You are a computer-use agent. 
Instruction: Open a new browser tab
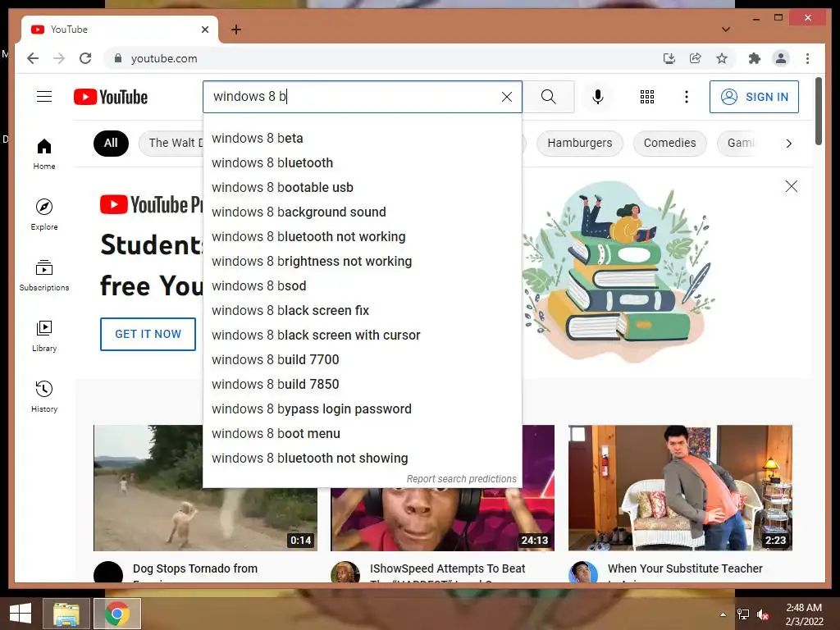(236, 30)
